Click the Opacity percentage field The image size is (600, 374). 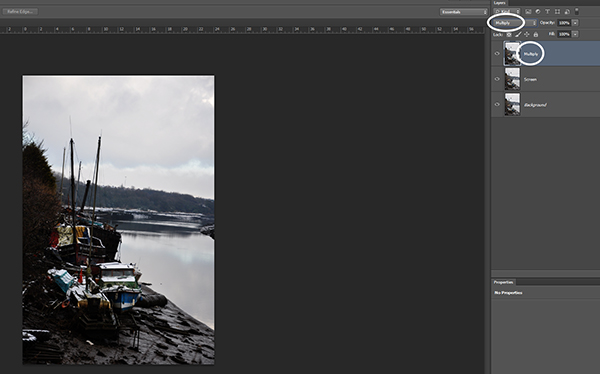tap(564, 23)
